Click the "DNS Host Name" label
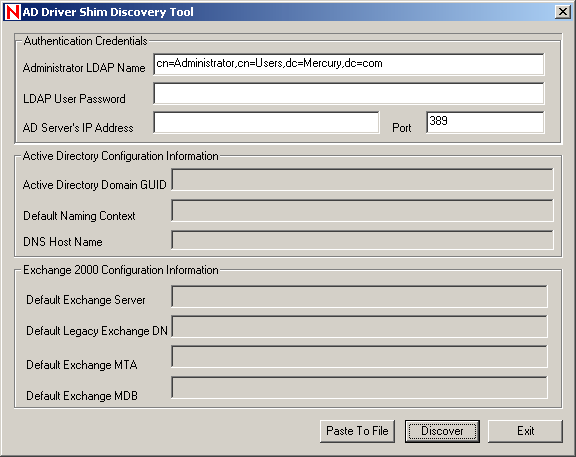Screen dimensions: 576x457 62,242
